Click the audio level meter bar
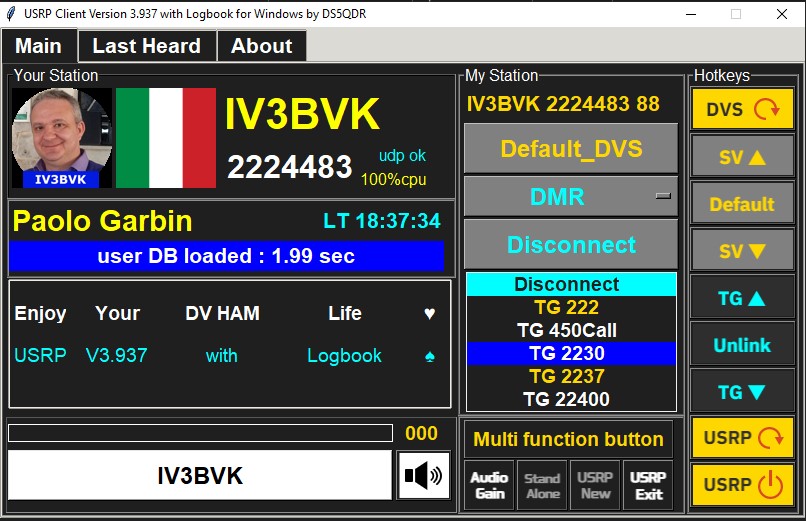 pyautogui.click(x=200, y=433)
